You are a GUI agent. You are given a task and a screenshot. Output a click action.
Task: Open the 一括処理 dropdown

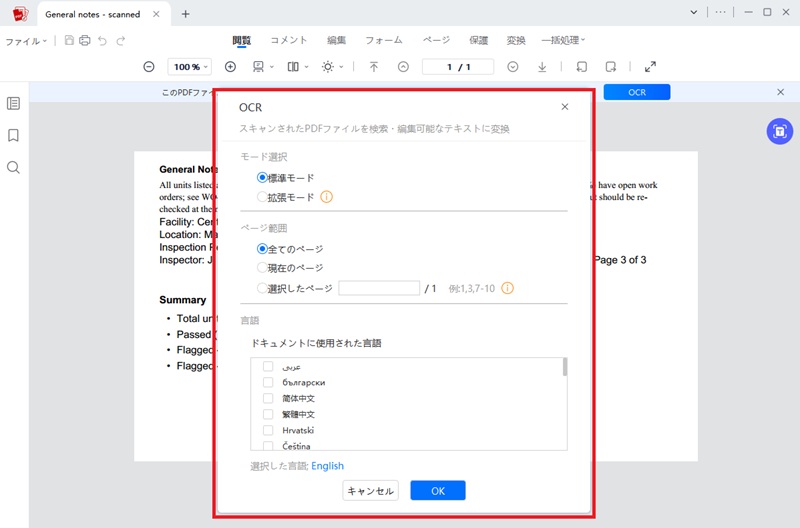[563, 40]
